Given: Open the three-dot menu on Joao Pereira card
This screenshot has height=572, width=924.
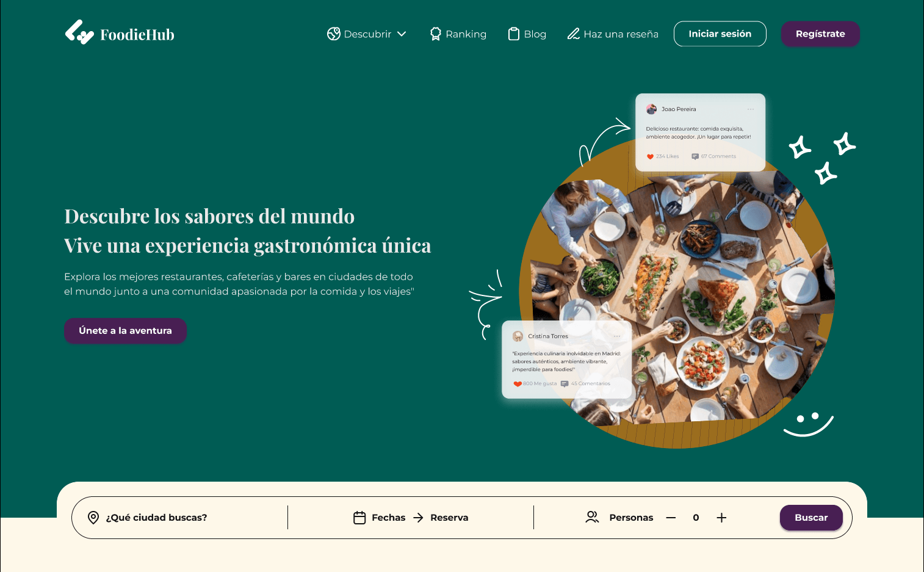Looking at the screenshot, I should pos(750,109).
